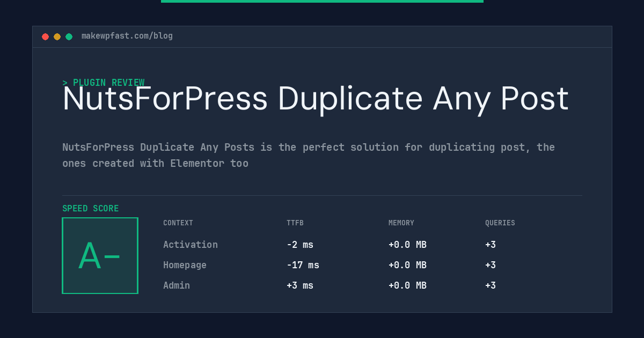644x338 pixels.
Task: Click the Admin memory +0.0 MB value
Action: pos(407,285)
